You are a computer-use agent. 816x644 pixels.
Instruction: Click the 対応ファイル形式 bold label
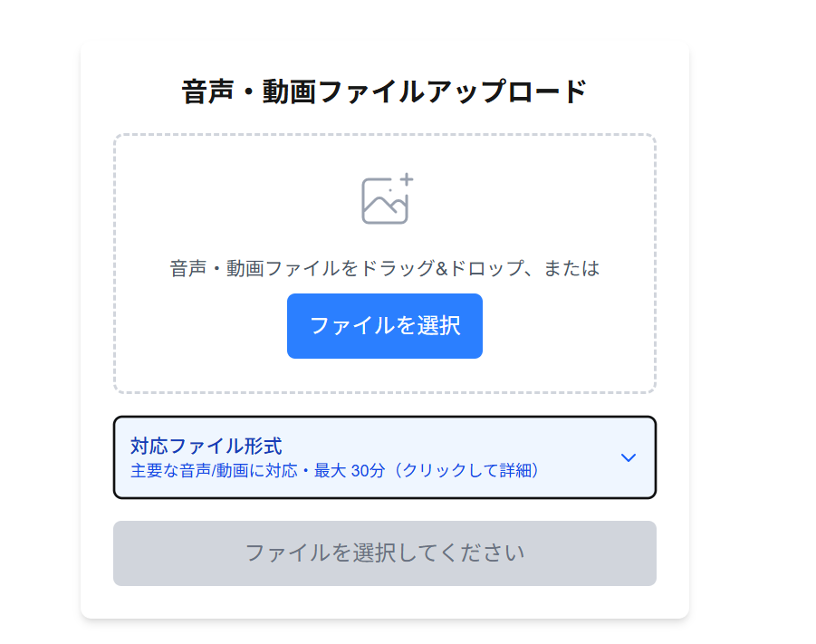click(206, 446)
